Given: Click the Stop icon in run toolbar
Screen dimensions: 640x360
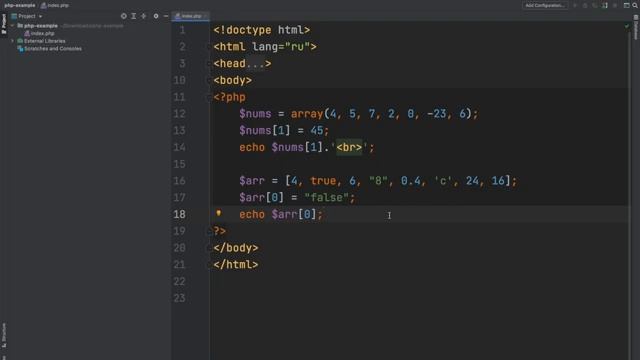Looking at the screenshot, I should (x=615, y=5).
